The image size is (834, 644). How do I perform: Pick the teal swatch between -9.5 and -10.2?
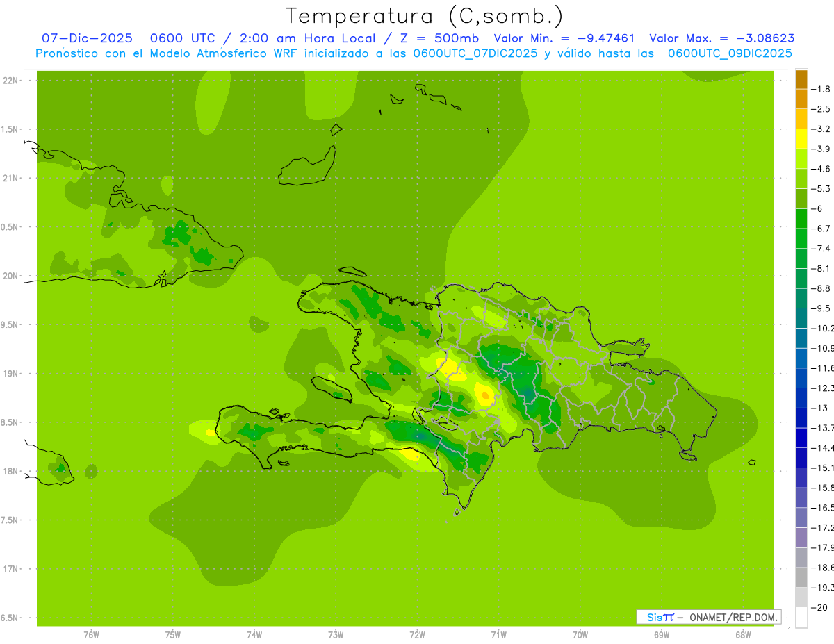coord(801,318)
